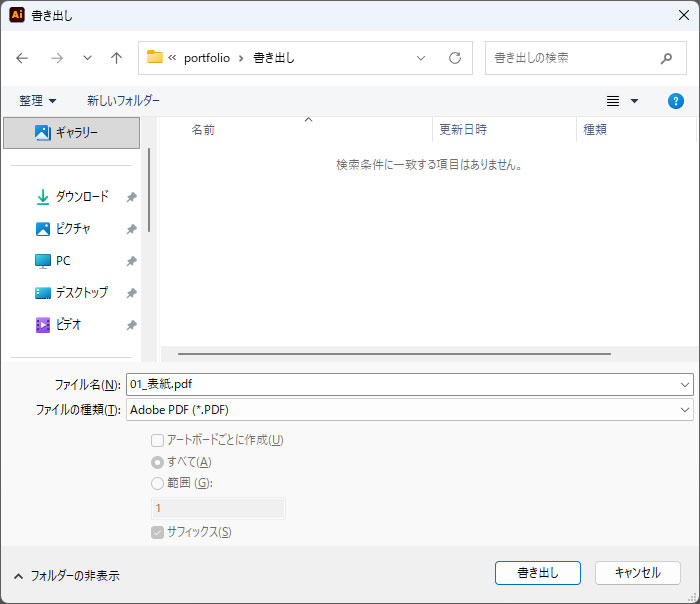Click the '書き出し' export button
Screen dimensions: 700x604
538,573
